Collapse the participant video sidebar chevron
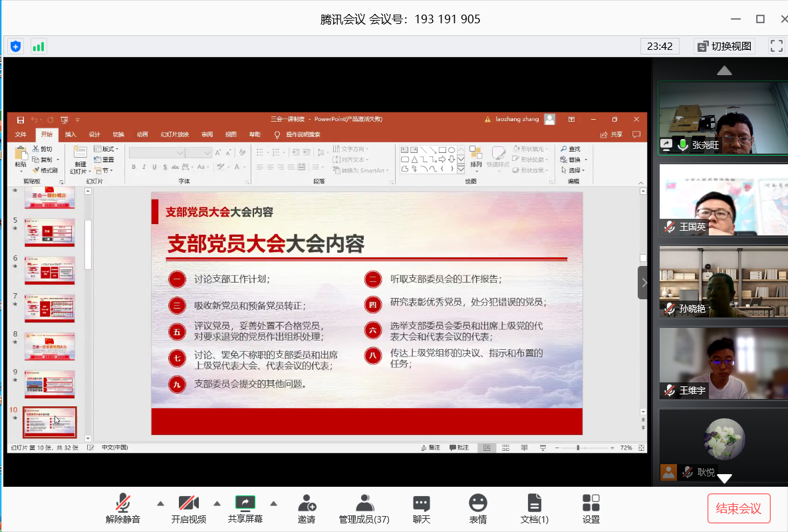Image resolution: width=788 pixels, height=532 pixels. point(643,283)
